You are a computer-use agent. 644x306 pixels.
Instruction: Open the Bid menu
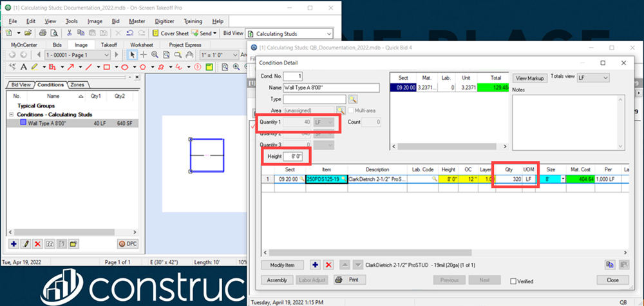(115, 21)
